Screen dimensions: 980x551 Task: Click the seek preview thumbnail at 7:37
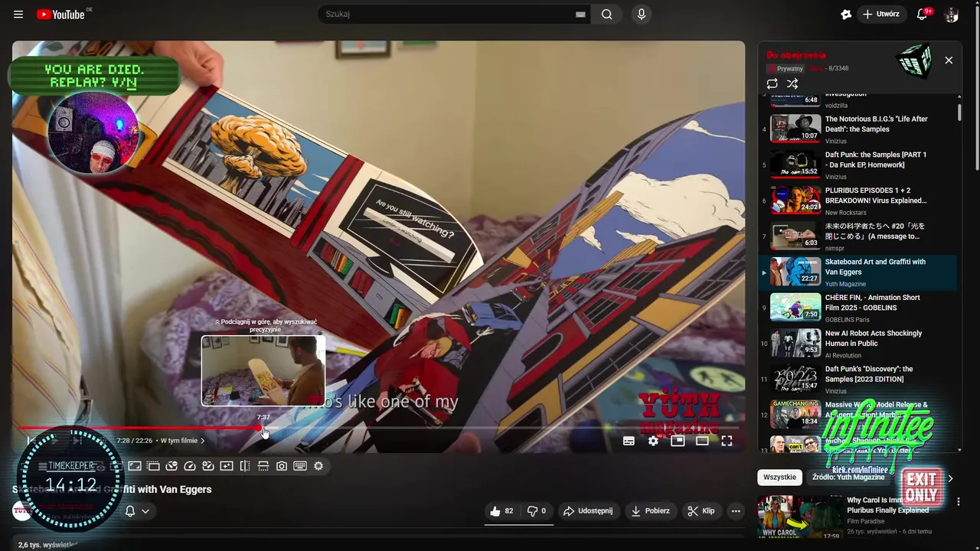pos(263,370)
